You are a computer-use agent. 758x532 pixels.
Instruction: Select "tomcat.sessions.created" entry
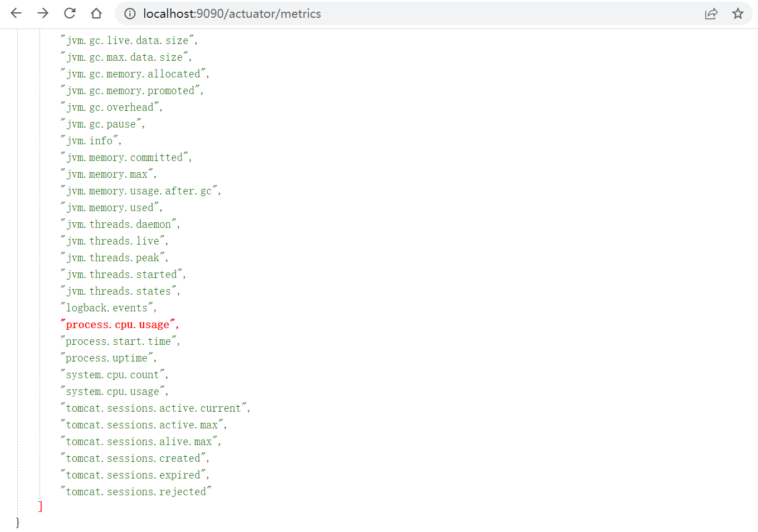coord(133,458)
